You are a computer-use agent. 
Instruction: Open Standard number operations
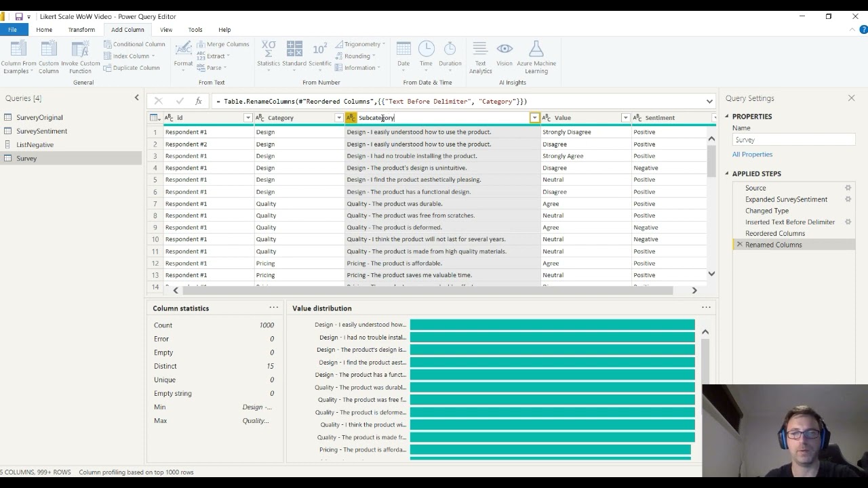[x=294, y=54]
